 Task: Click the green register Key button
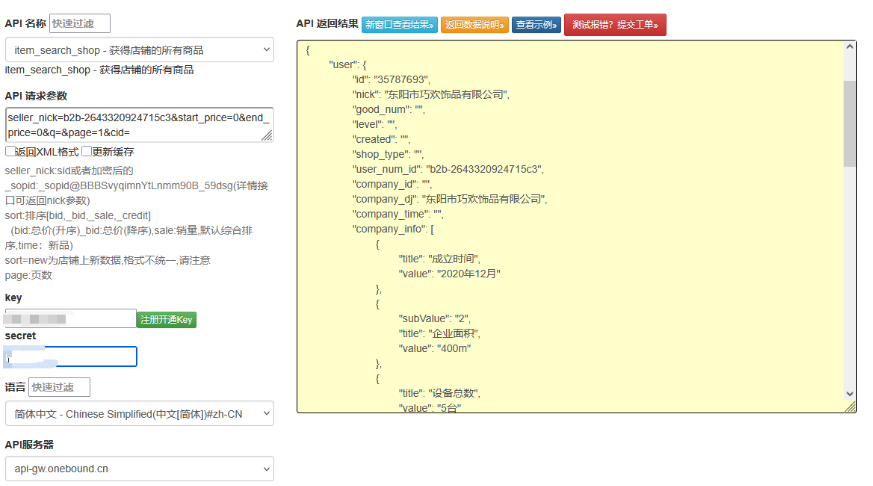click(x=166, y=320)
